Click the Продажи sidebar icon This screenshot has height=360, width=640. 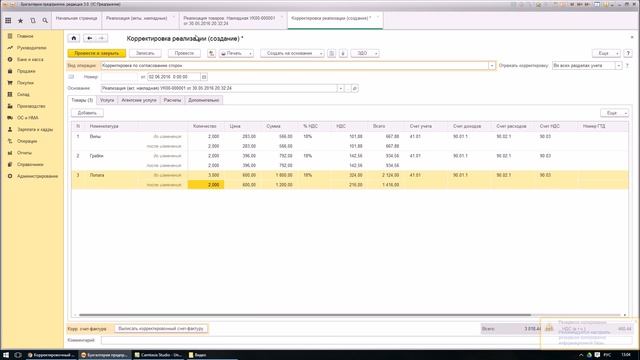click(x=10, y=71)
